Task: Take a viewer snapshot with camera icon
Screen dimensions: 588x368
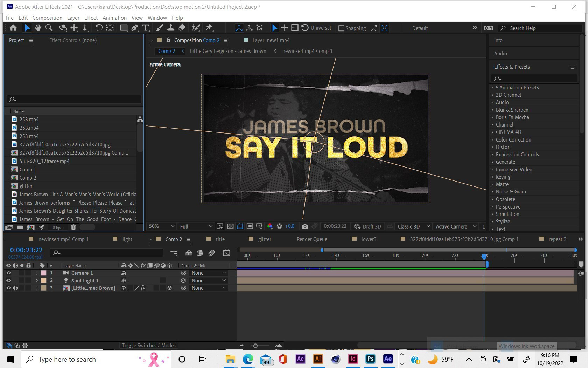Action: click(305, 226)
